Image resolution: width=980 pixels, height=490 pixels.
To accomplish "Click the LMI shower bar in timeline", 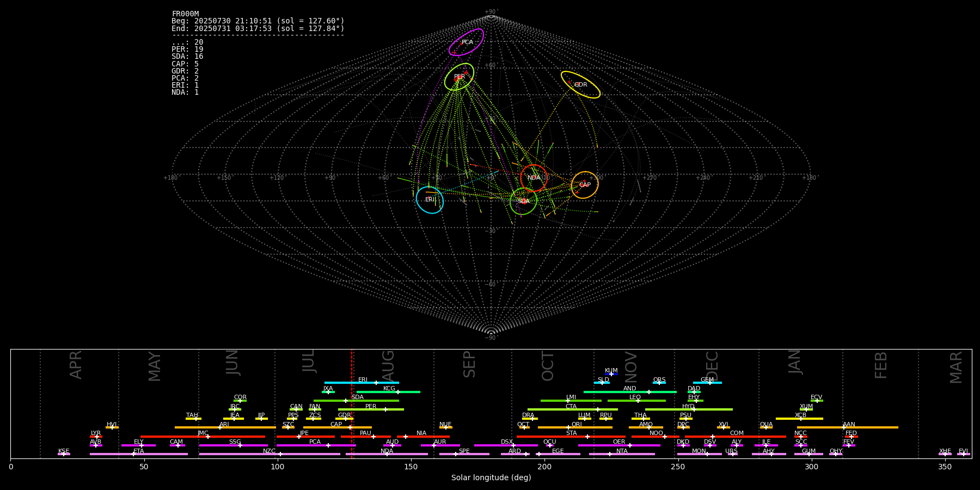I will (x=571, y=401).
